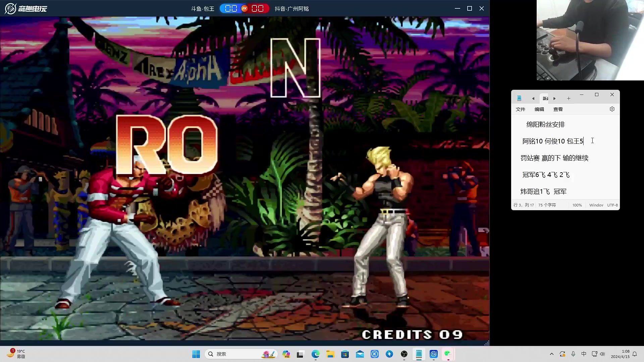Viewport: 644px width, 362px height.
Task: Click player name 斗鱼-包王
Action: coord(203,9)
